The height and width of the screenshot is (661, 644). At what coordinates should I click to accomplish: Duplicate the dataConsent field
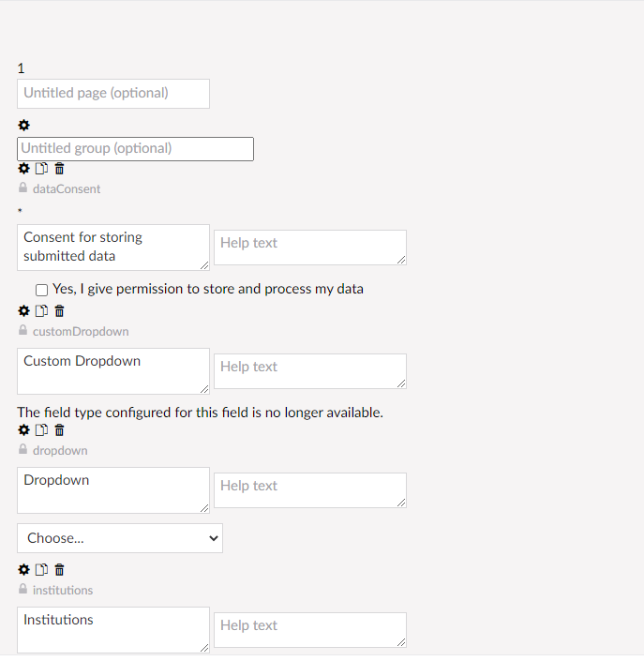41,169
